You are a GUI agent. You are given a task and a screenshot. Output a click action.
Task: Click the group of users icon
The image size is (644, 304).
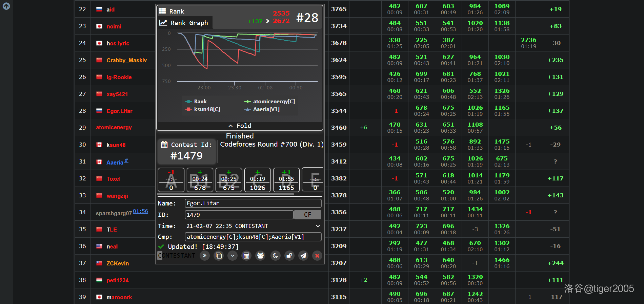pos(261,256)
